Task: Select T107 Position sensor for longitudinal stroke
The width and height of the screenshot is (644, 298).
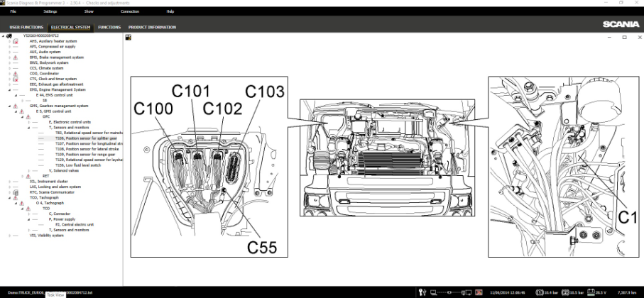Action: [89, 143]
